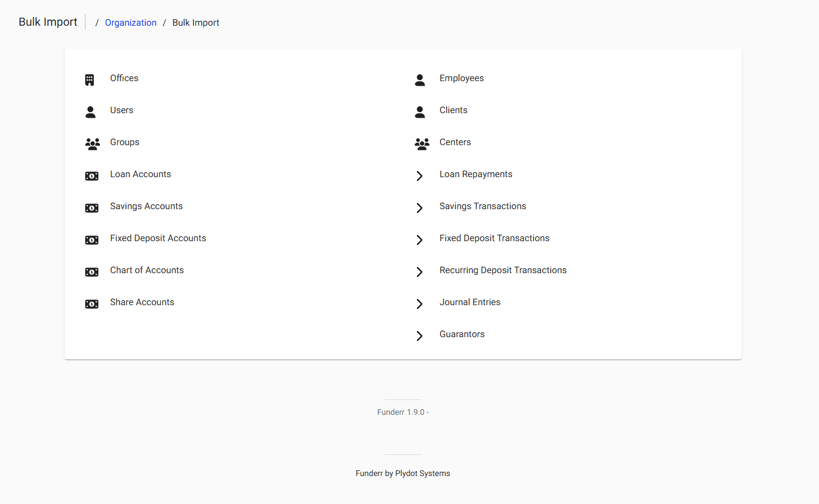This screenshot has width=819, height=504.
Task: Expand the Fixed Deposit Transactions entry
Action: pos(419,240)
